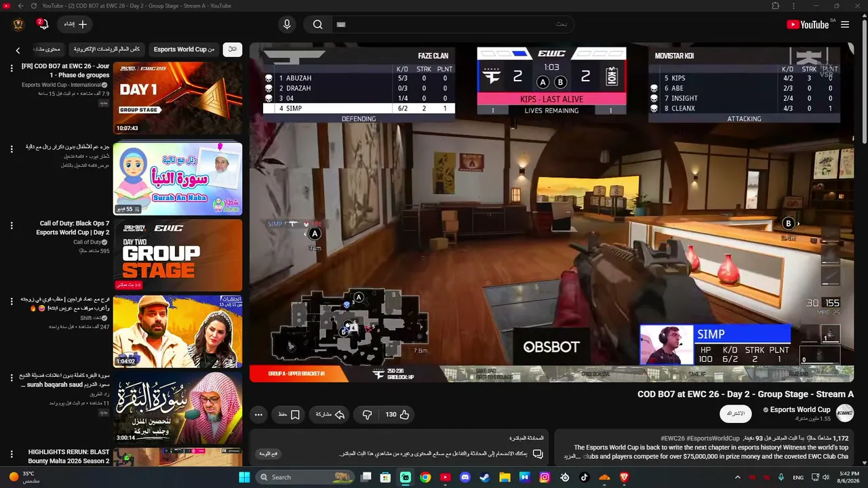
Task: Open Task View on the taskbar
Action: click(x=366, y=477)
